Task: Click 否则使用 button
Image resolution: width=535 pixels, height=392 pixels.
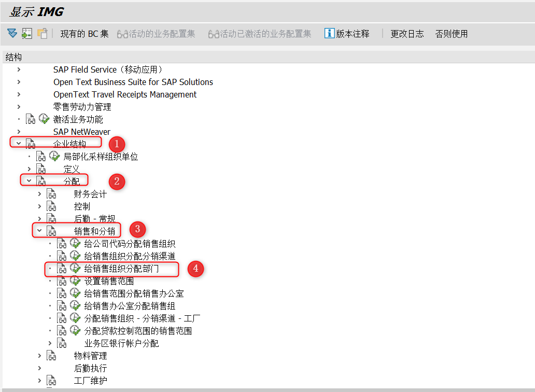Action: point(452,34)
